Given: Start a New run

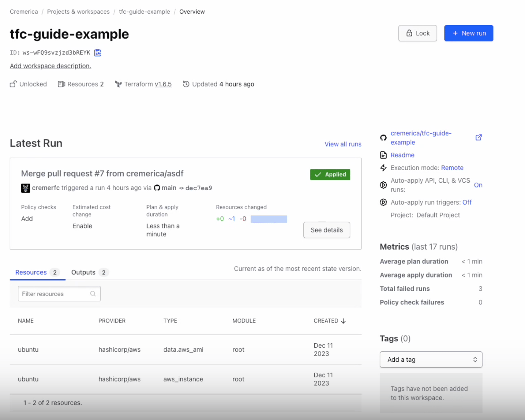Looking at the screenshot, I should [x=469, y=33].
